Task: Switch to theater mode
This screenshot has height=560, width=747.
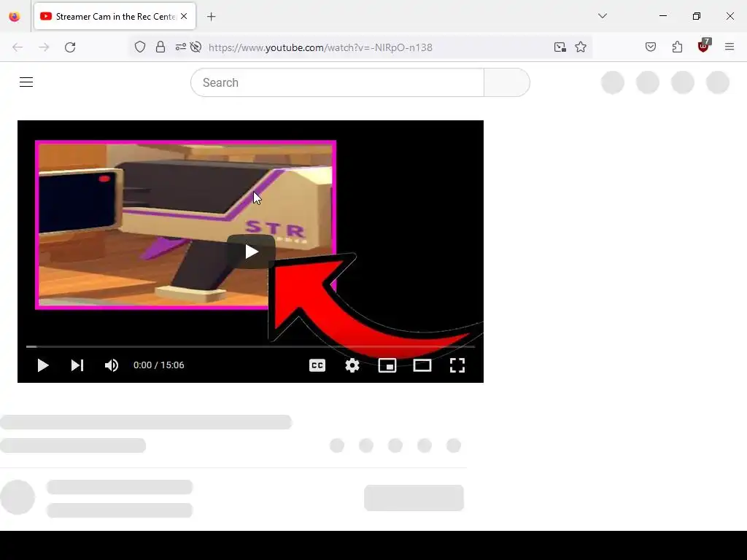Action: 422,365
